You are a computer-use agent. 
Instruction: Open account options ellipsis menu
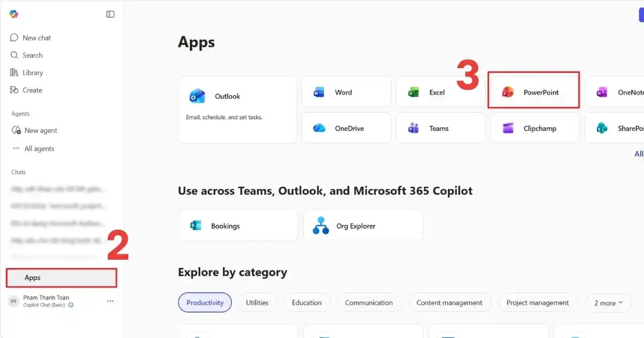point(110,302)
